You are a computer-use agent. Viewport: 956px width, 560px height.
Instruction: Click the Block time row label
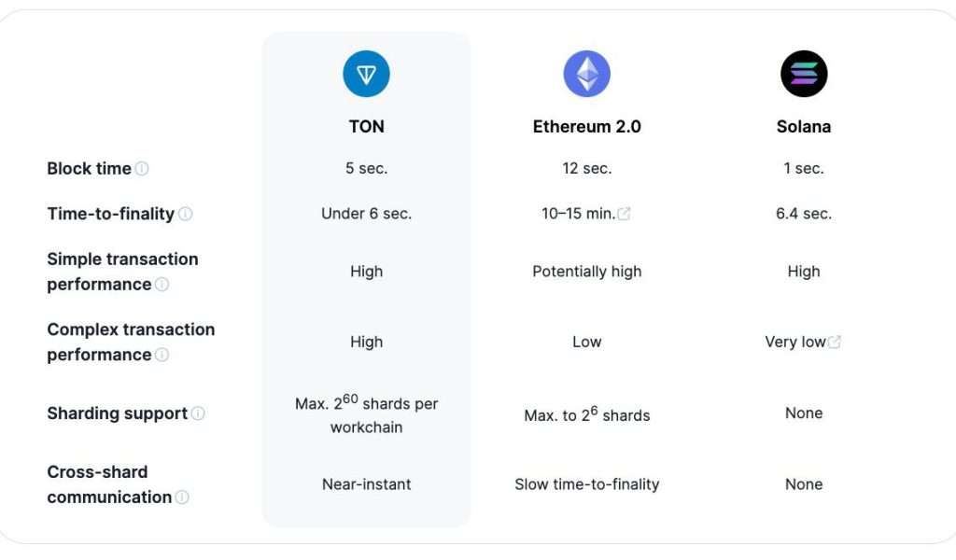(89, 169)
